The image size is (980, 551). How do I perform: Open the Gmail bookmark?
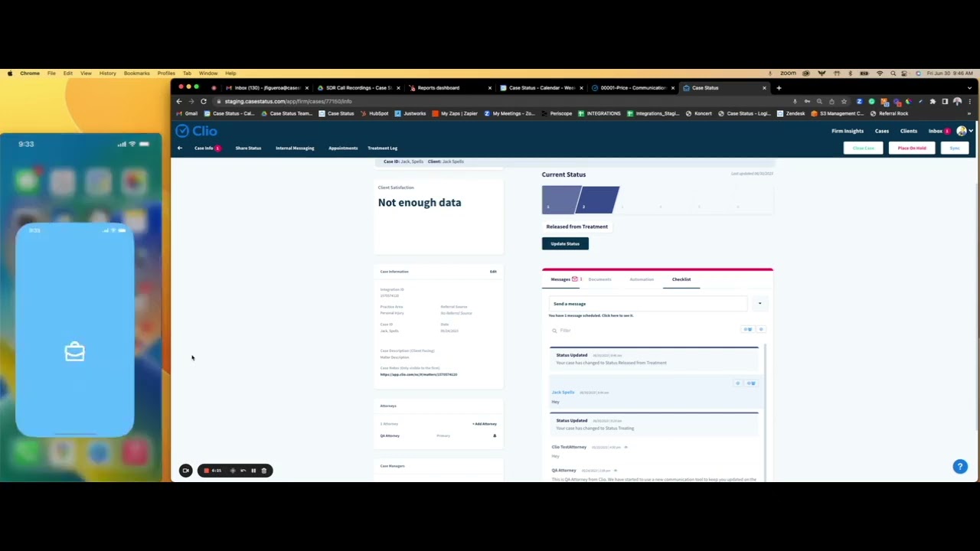[x=187, y=113]
